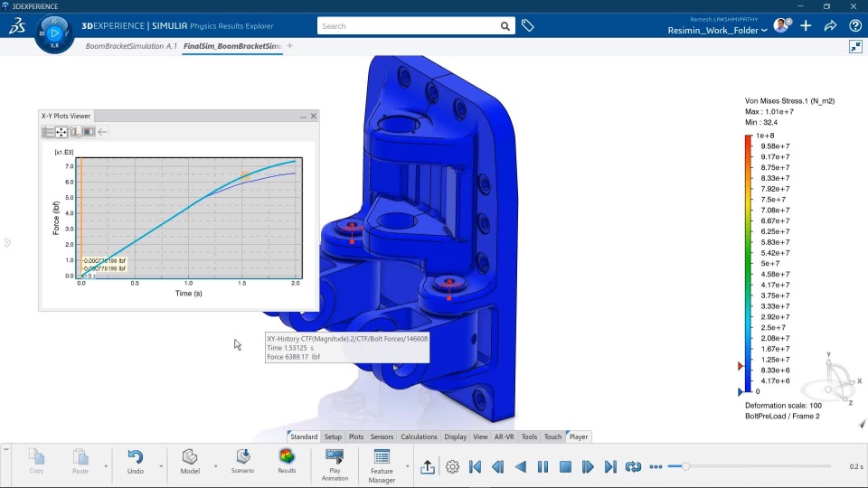Open the help question mark icon
Image resolution: width=868 pixels, height=488 pixels.
point(855,26)
